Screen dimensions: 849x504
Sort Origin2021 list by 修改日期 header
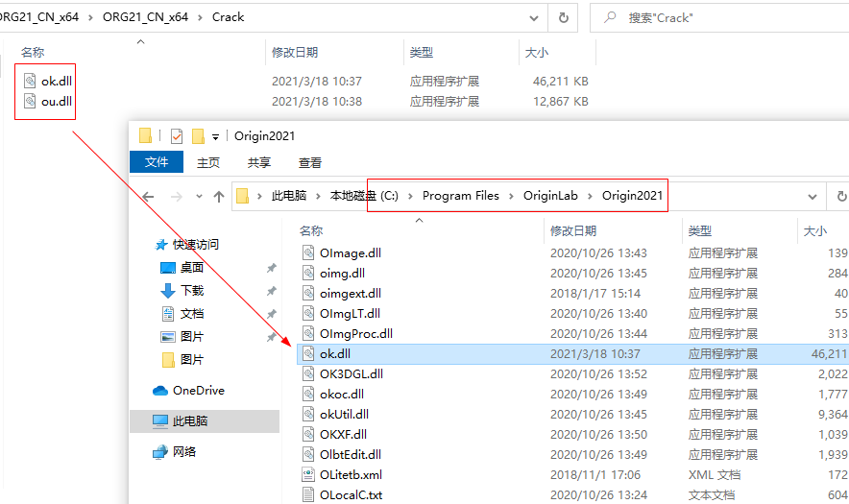tap(573, 230)
